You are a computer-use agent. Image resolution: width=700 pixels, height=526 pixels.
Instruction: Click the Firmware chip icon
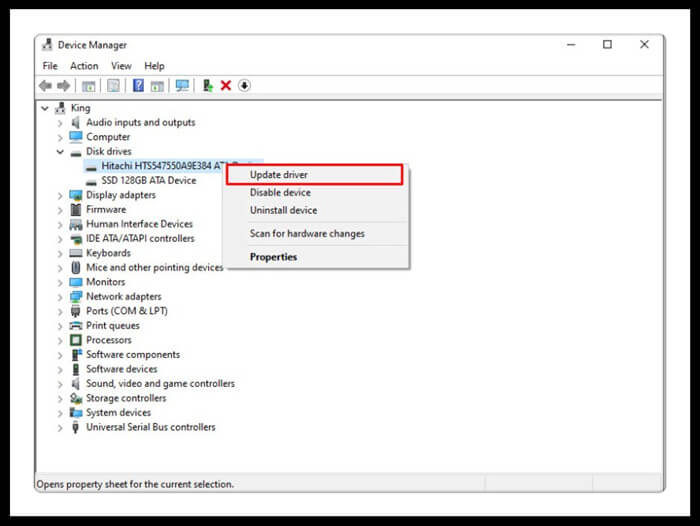tap(76, 209)
